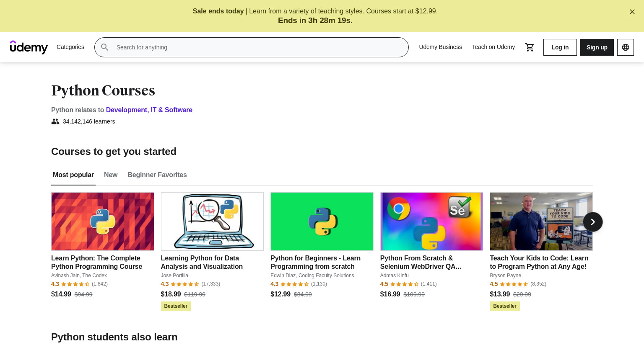Open Learning Python for Data Analysis title
This screenshot has width=644, height=345.
202,262
